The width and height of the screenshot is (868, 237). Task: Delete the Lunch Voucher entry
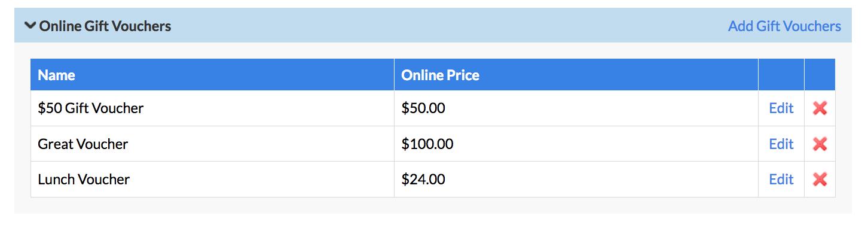coord(820,179)
